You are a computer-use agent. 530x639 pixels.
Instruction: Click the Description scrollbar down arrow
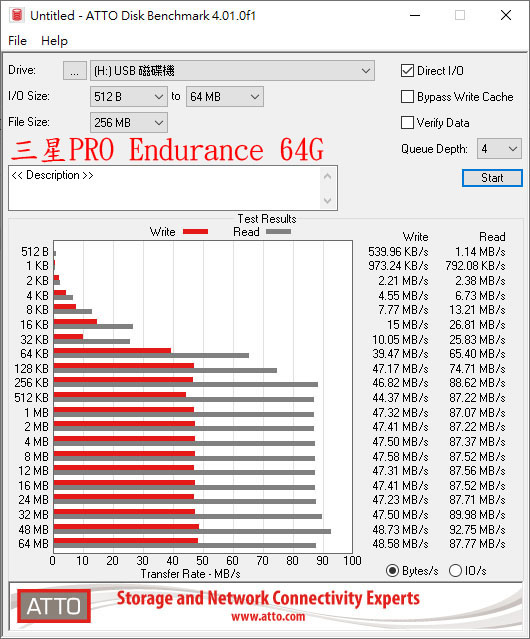coord(328,200)
